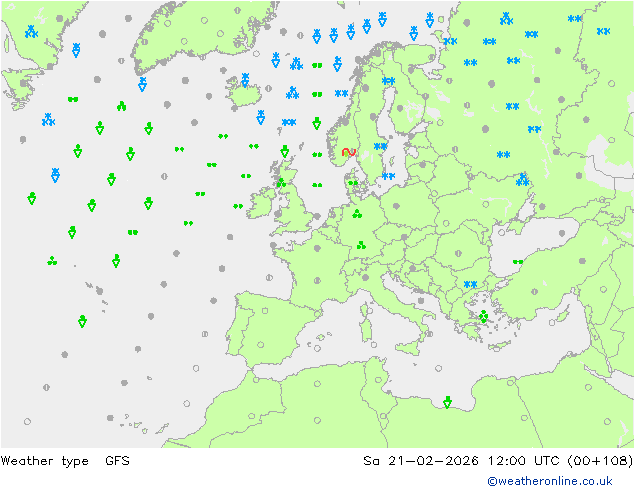Select the green rain symbol over northern Germany

click(357, 214)
